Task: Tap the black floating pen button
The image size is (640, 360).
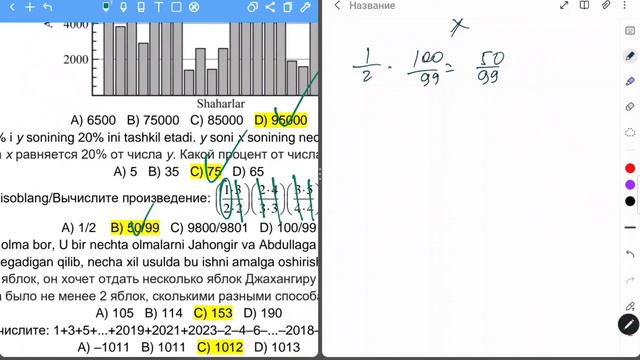Action: (x=628, y=325)
